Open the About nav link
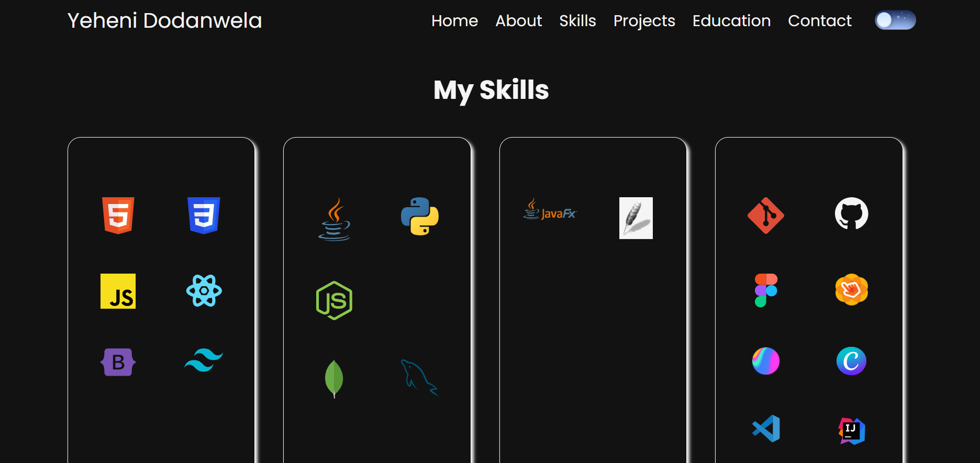980x463 pixels. tap(518, 20)
